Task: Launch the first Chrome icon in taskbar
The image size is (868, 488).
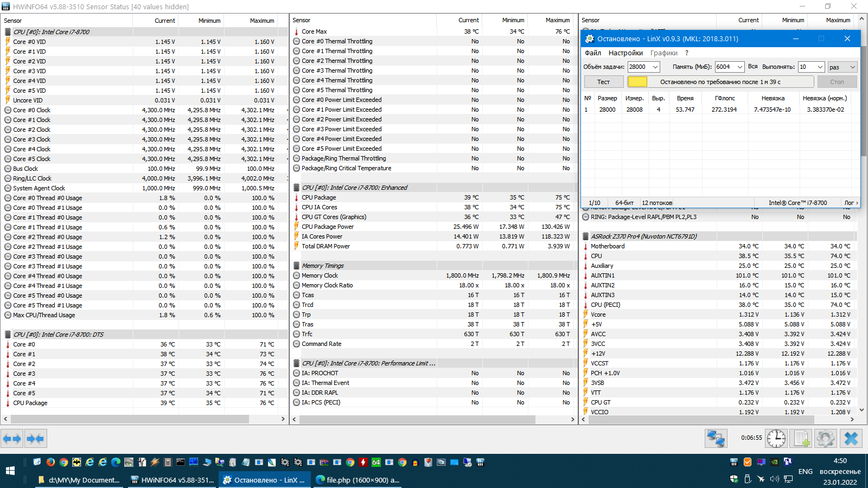Action: (x=63, y=462)
